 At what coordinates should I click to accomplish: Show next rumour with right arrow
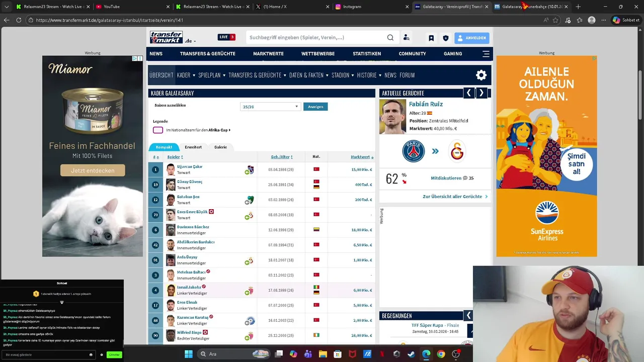(x=481, y=93)
